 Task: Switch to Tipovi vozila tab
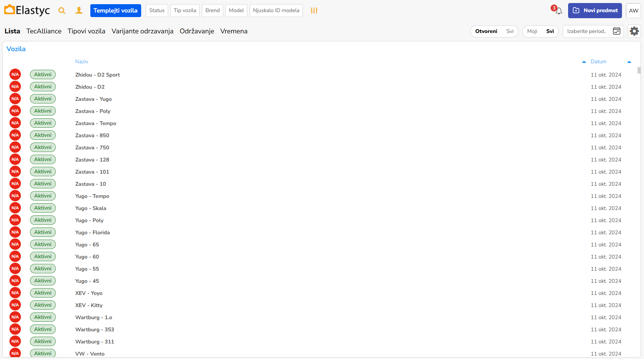(87, 31)
